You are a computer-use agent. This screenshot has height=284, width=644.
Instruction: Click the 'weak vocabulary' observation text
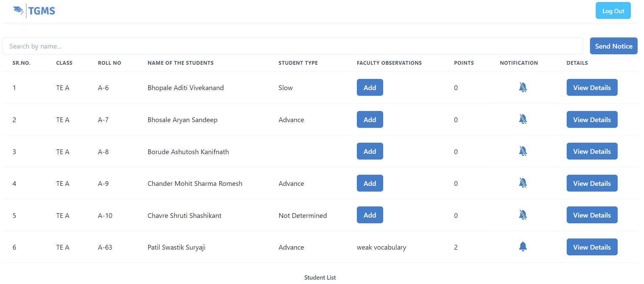point(381,247)
